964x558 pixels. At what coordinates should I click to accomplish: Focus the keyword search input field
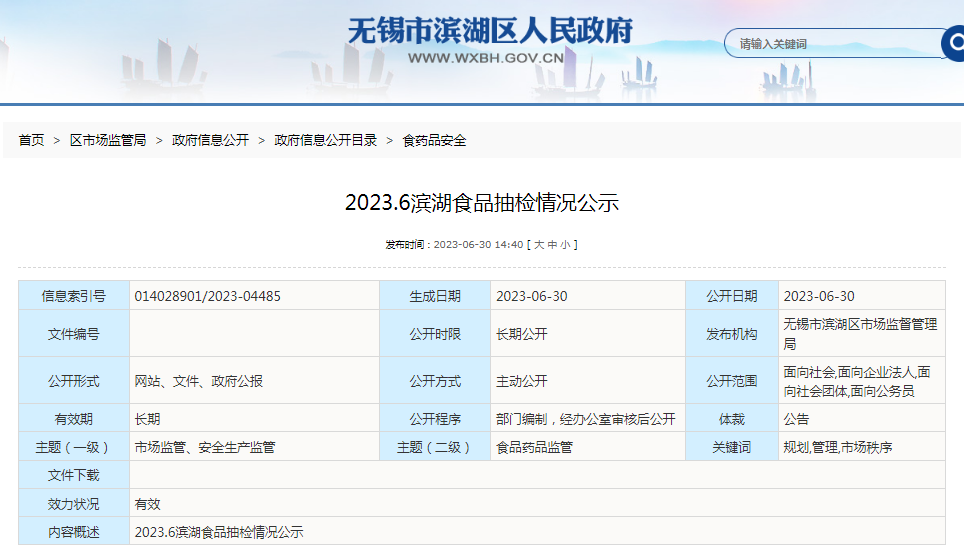click(834, 44)
